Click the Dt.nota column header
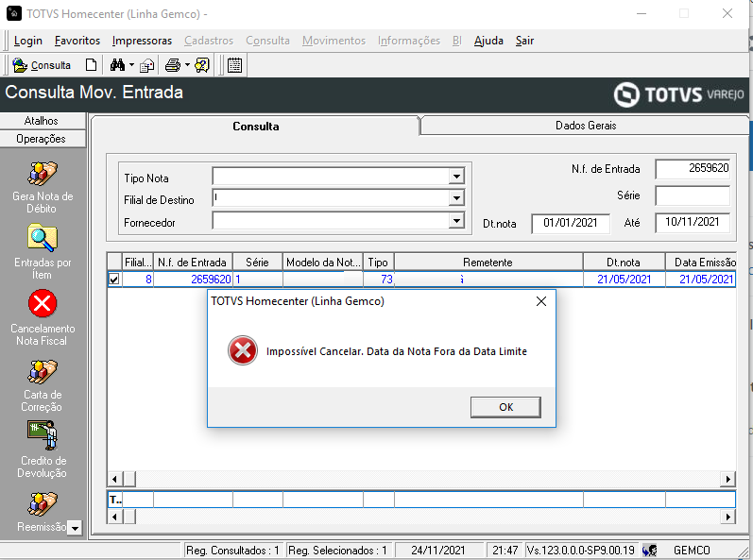Screen dimensions: 753x560 point(624,263)
